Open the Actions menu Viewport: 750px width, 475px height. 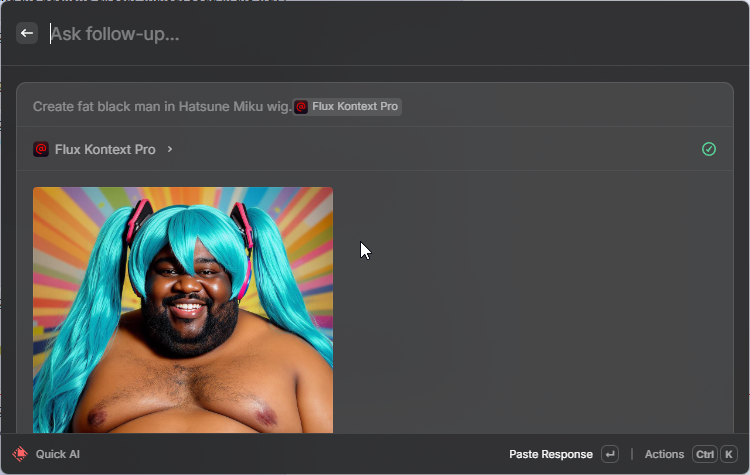pos(664,454)
